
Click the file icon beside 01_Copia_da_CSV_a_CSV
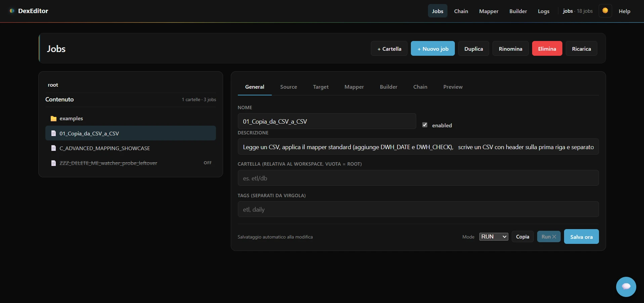click(53, 133)
